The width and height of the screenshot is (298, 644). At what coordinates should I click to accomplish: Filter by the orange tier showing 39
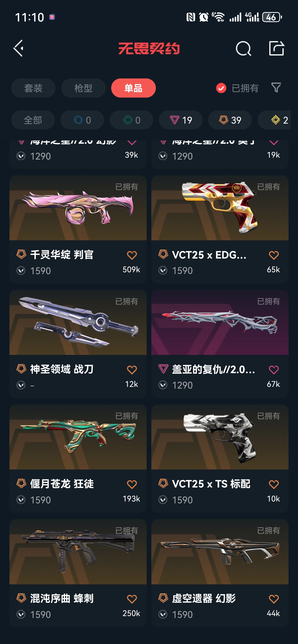click(x=230, y=120)
